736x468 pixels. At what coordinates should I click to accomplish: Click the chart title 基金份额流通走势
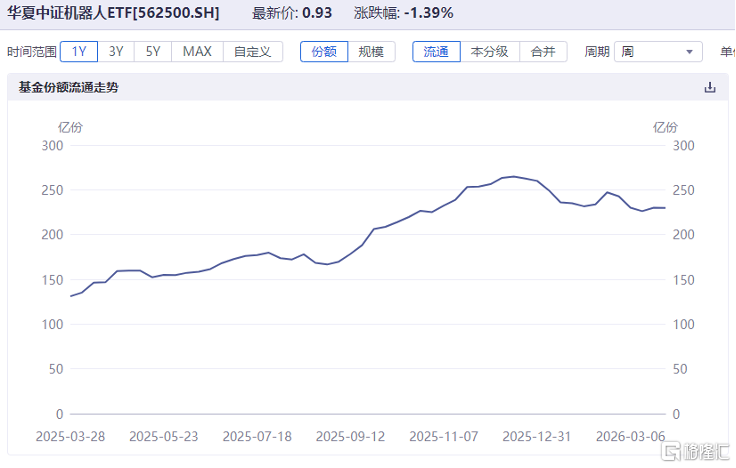click(x=69, y=87)
